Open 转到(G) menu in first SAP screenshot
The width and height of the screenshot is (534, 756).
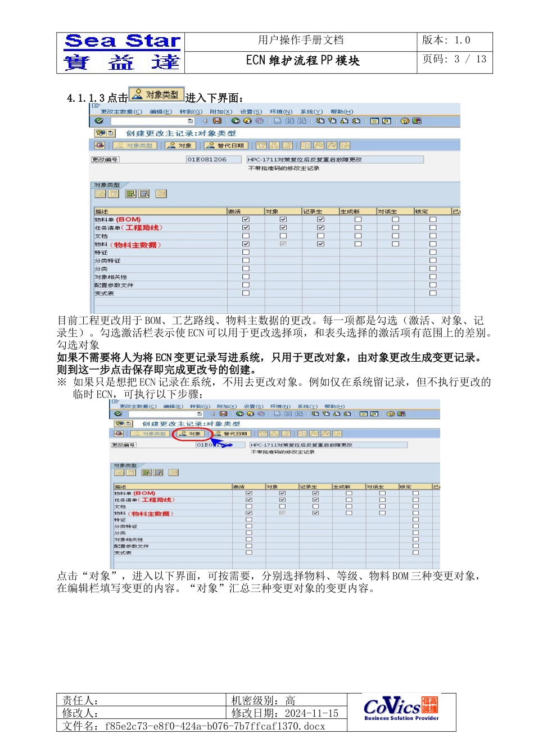pos(191,112)
